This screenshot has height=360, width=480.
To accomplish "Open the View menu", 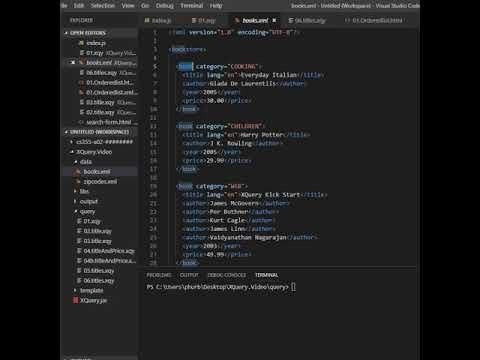I will [128, 6].
